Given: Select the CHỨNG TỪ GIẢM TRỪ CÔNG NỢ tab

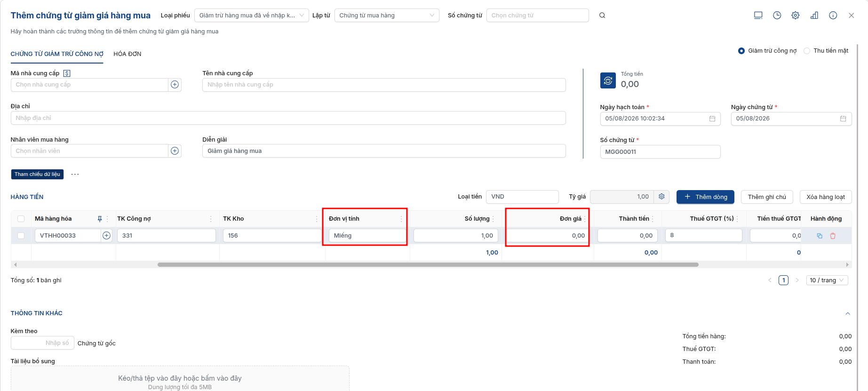Looking at the screenshot, I should pos(57,54).
